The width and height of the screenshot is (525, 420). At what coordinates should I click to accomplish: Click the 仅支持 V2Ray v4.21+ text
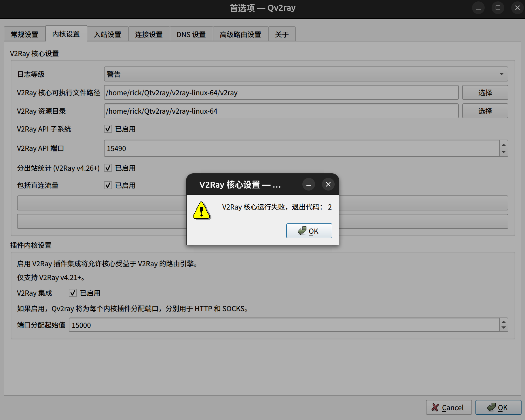tap(51, 278)
